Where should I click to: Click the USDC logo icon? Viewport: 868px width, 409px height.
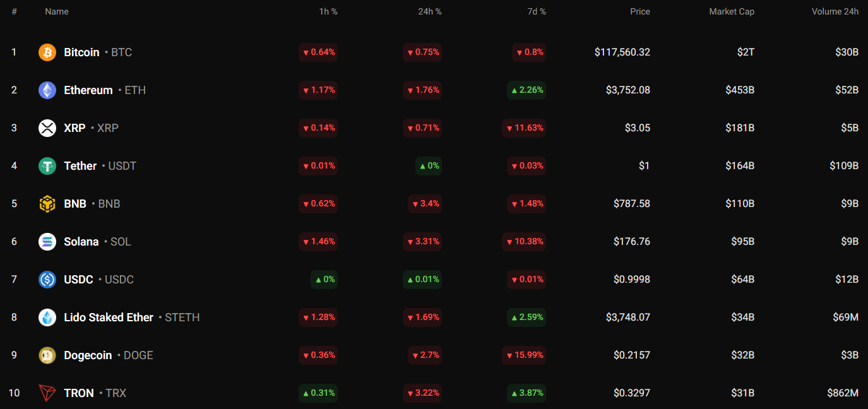(47, 280)
